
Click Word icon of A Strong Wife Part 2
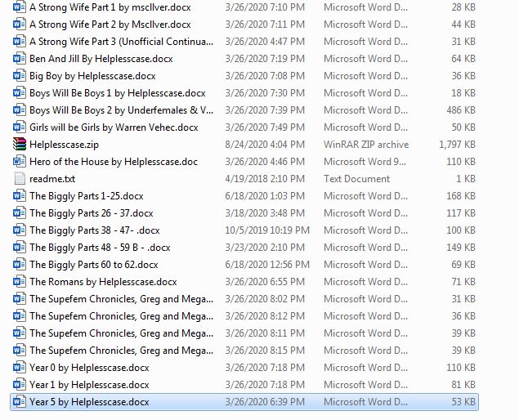point(19,25)
